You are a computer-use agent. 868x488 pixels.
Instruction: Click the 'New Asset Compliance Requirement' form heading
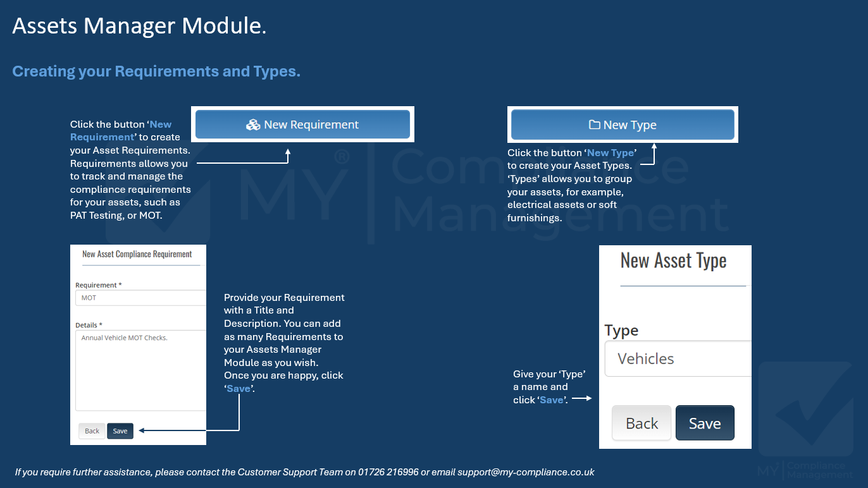pos(137,254)
